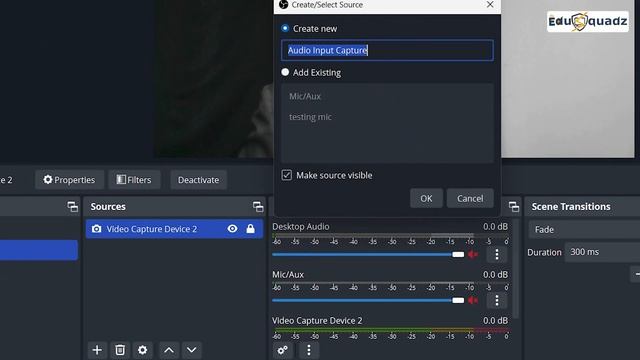The height and width of the screenshot is (360, 640).
Task: Open Filters for the selected source
Action: tap(134, 180)
